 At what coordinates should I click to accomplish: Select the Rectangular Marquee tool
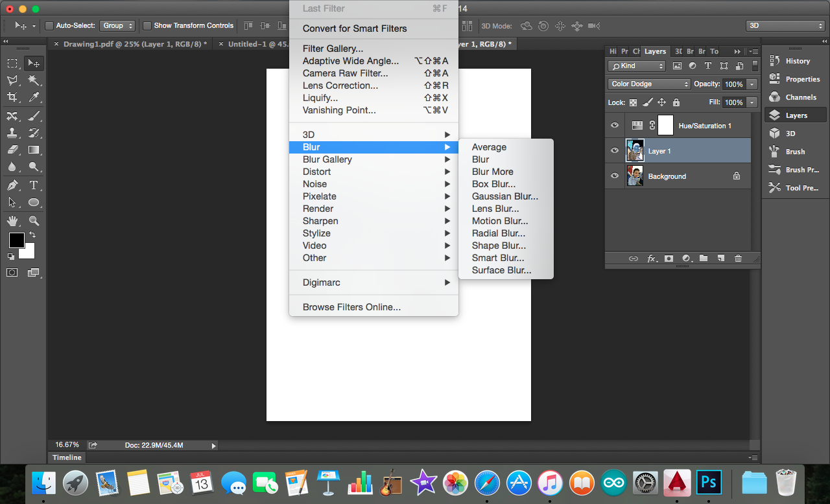[x=12, y=63]
